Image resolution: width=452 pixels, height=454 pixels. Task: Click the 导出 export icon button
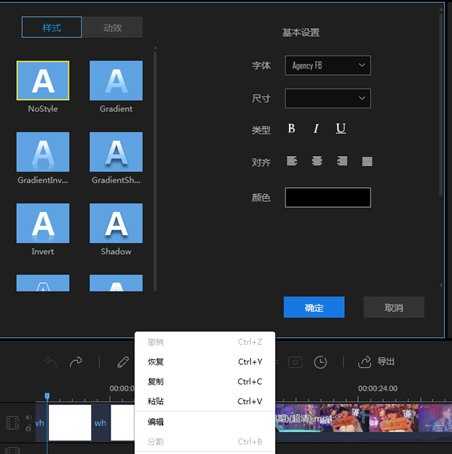376,362
